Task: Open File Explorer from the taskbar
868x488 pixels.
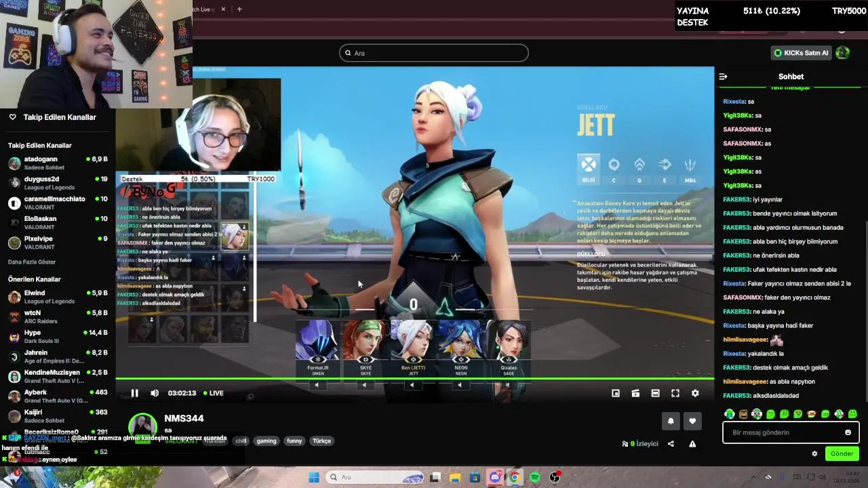Action: [x=455, y=477]
